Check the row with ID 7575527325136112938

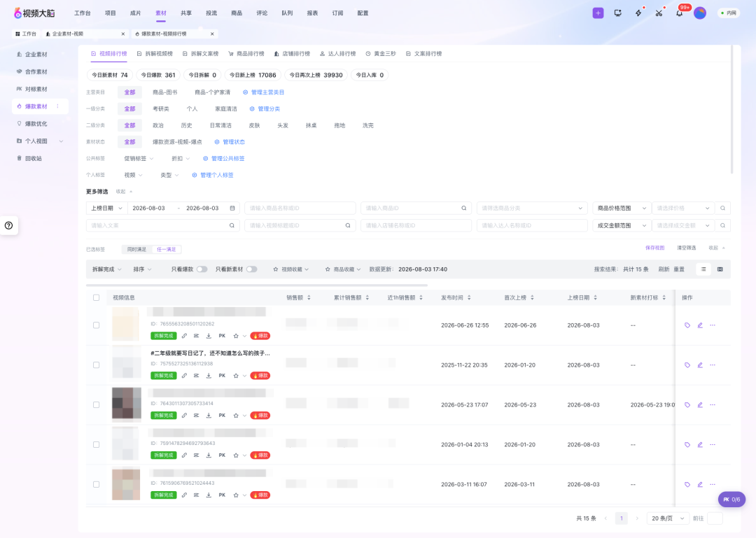pos(97,365)
